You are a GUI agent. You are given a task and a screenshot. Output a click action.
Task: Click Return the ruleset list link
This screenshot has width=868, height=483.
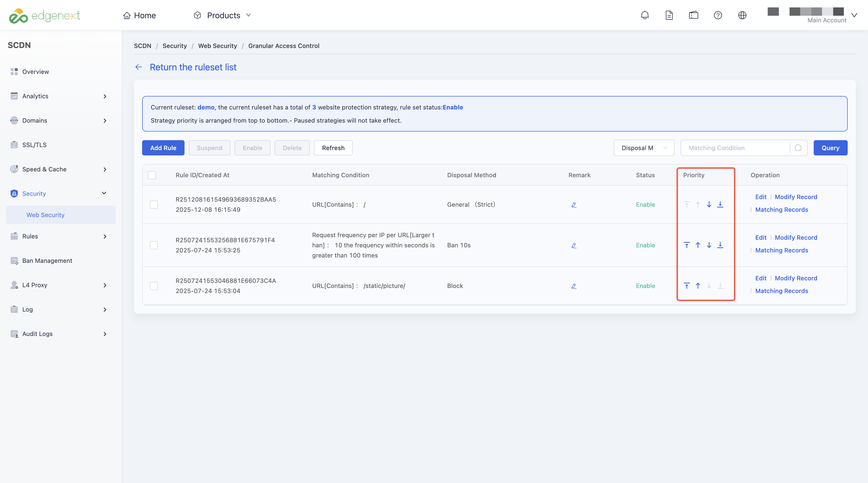[193, 67]
